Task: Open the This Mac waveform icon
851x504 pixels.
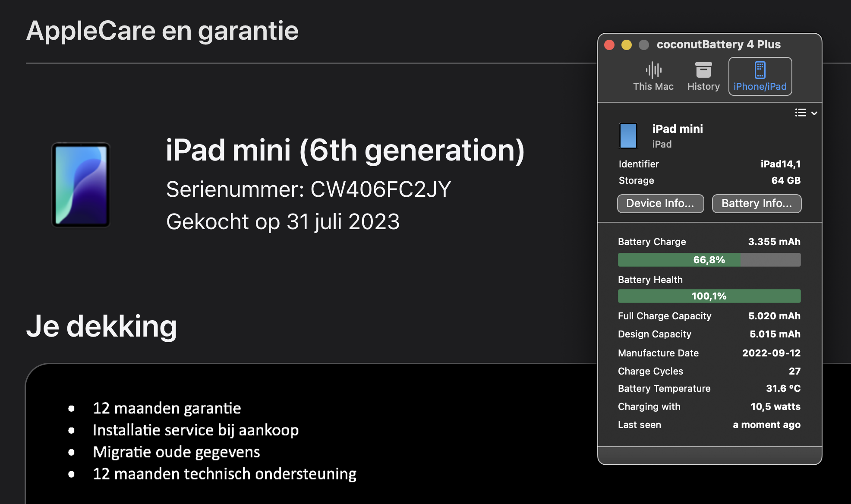Action: click(x=653, y=70)
